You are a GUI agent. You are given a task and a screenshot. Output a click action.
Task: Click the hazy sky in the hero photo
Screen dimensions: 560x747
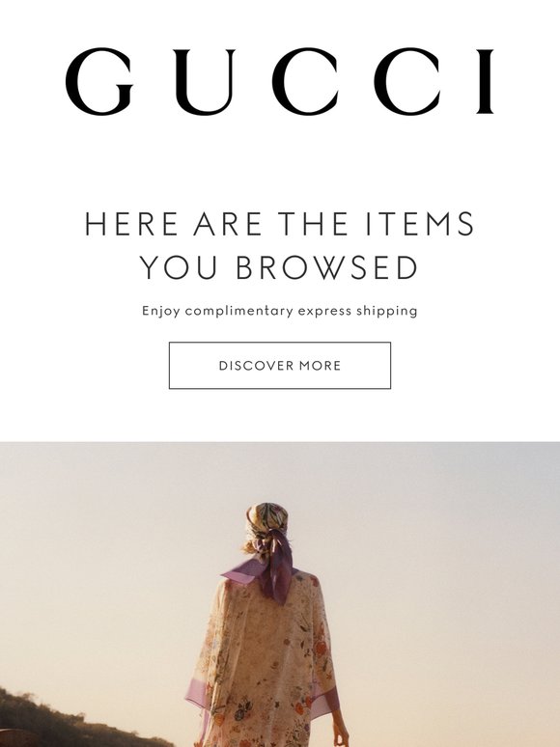click(429, 548)
